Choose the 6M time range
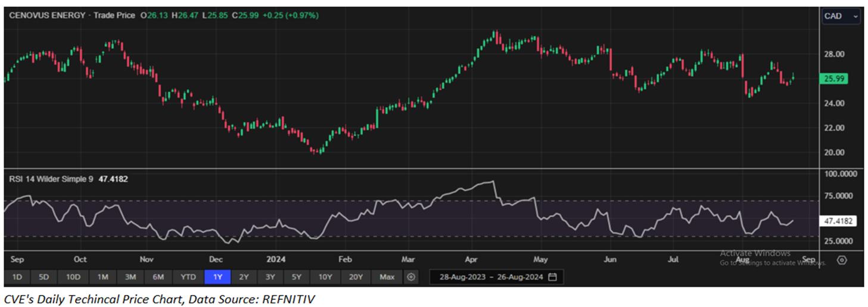This screenshot has width=868, height=307. [x=158, y=277]
